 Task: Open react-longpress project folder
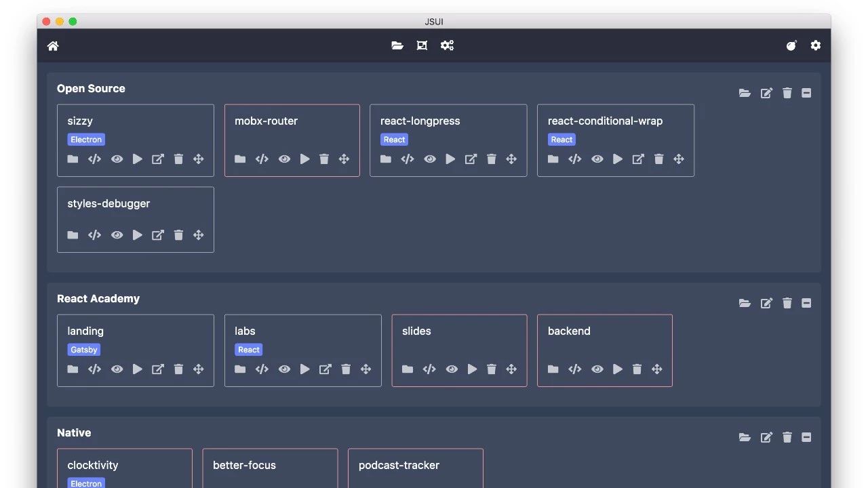[386, 159]
